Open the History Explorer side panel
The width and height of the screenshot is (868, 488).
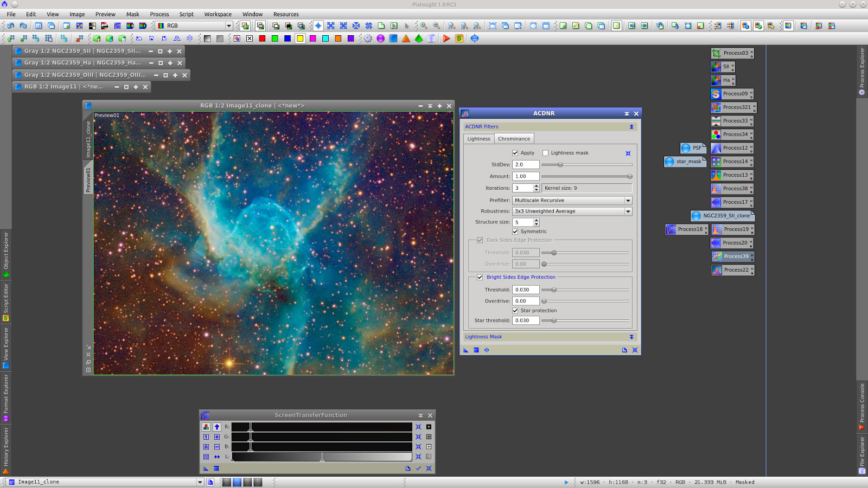(x=6, y=450)
